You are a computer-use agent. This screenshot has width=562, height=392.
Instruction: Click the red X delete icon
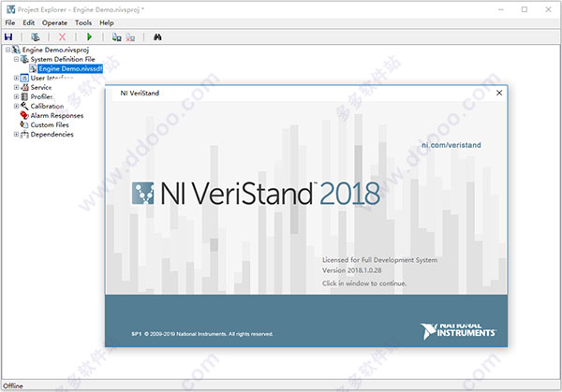tap(62, 36)
